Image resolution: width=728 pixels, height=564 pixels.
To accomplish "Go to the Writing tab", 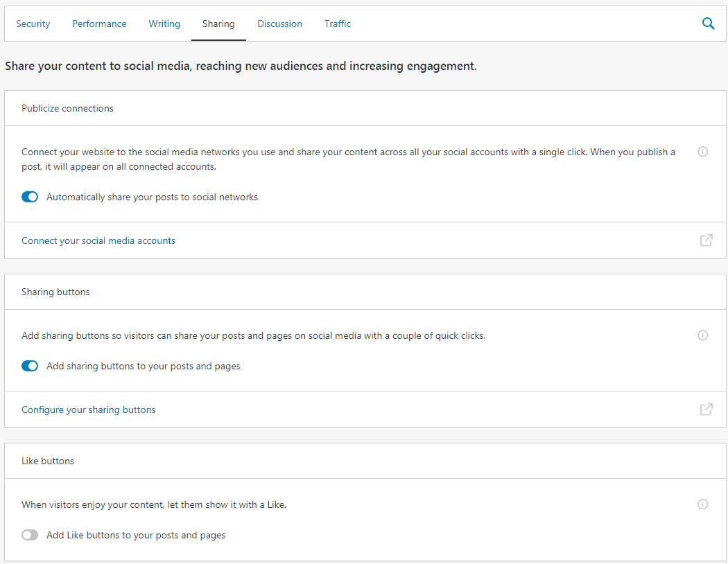I will [x=164, y=24].
